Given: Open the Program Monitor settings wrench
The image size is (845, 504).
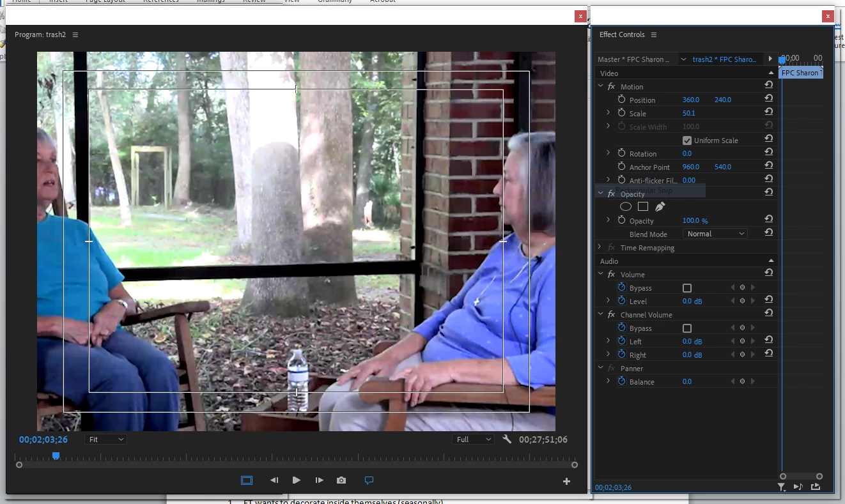Looking at the screenshot, I should coord(507,439).
